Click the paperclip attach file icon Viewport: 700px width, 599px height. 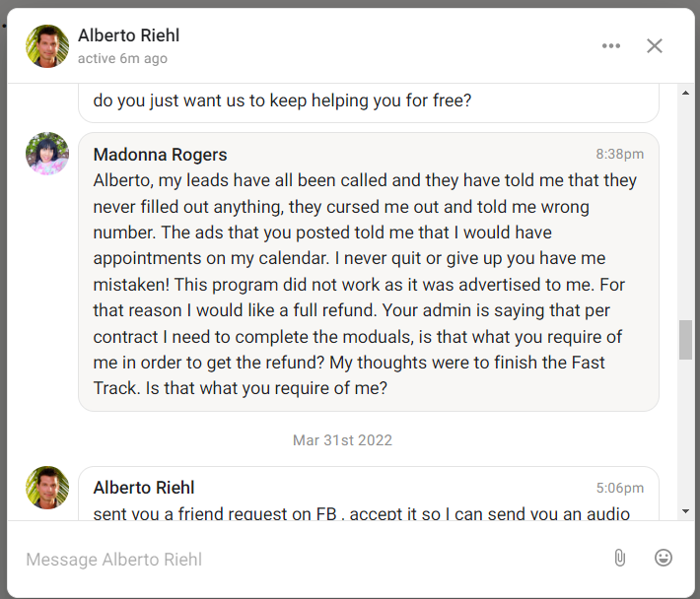click(619, 558)
